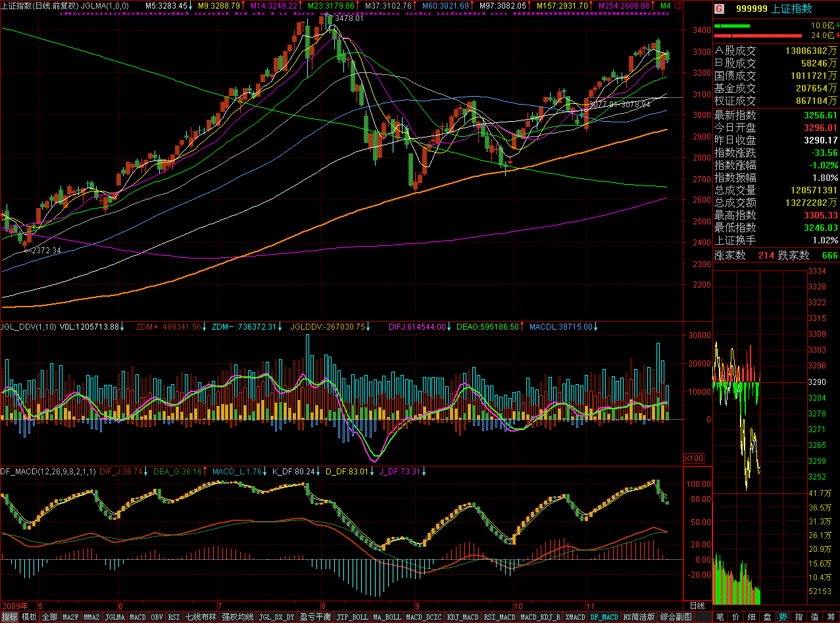The width and height of the screenshot is (840, 623).
Task: Click the chart title 上证指数(日线,前复权)
Action: (39, 5)
